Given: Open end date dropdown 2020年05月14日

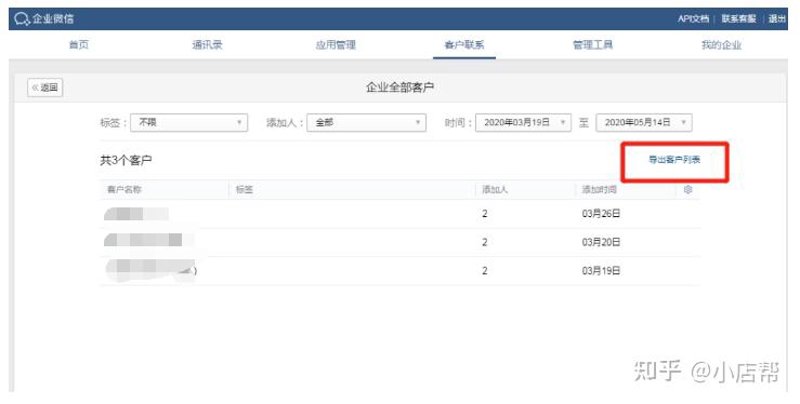Looking at the screenshot, I should (x=644, y=122).
